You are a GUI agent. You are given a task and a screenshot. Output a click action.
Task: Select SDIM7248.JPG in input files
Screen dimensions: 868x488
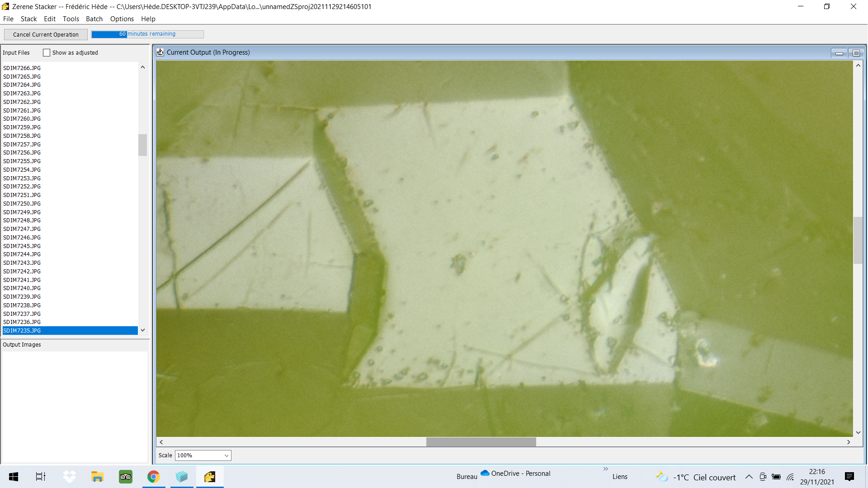[x=70, y=221]
